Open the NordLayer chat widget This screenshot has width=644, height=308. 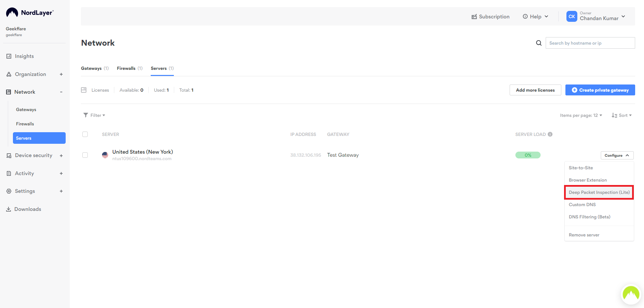pyautogui.click(x=631, y=294)
